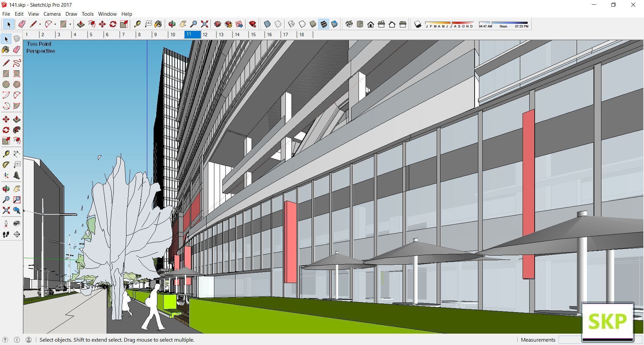Enable Shaded With Textures style
The image size is (644, 345).
coord(323,24)
